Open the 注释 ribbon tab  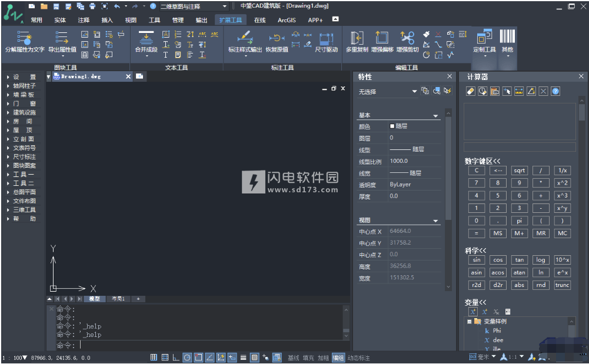point(84,20)
